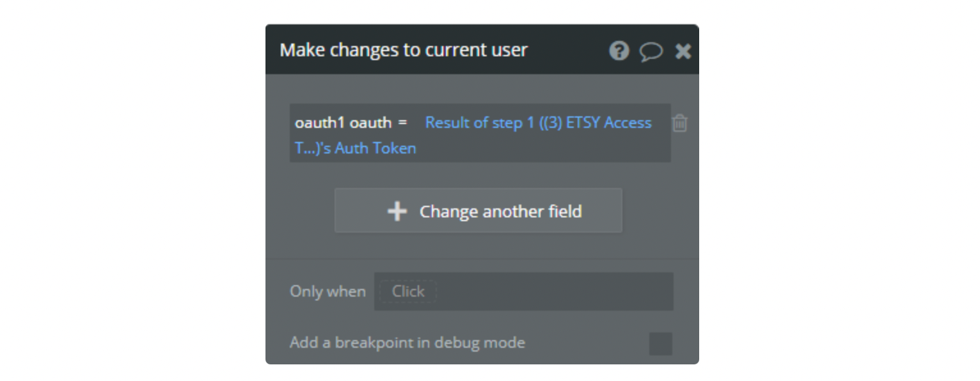Screen dimensions: 980x381
Task: Click the Make changes to current user title
Action: (x=404, y=50)
